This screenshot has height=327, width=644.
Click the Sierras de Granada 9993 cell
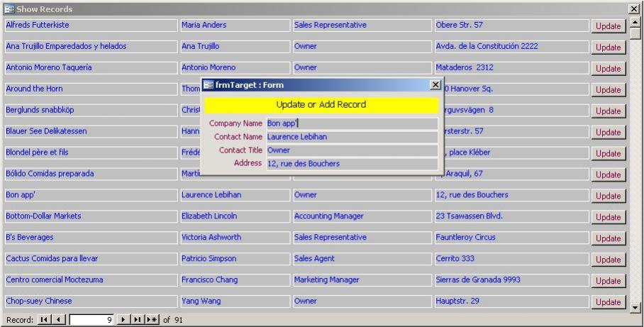(x=512, y=279)
